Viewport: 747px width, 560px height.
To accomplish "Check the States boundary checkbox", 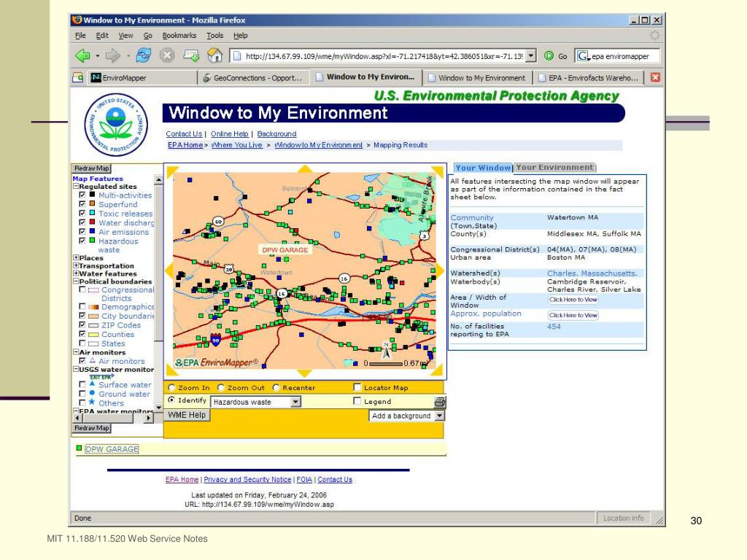I will [82, 343].
